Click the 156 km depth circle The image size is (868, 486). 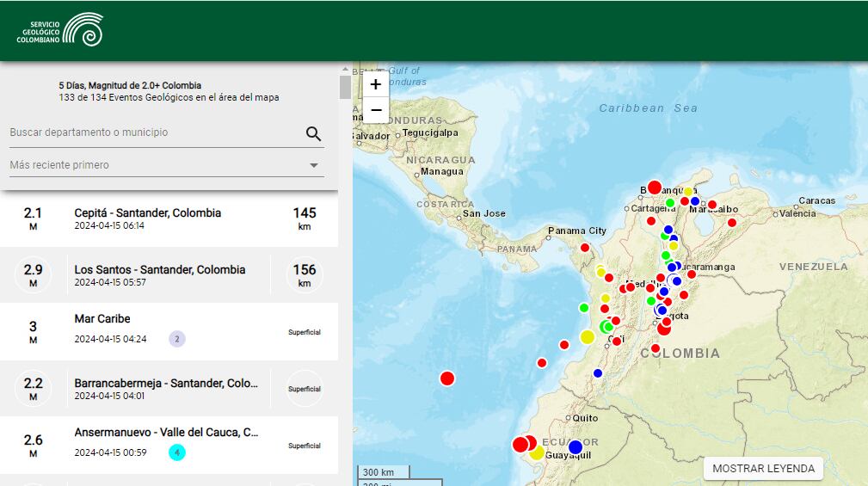click(x=305, y=275)
